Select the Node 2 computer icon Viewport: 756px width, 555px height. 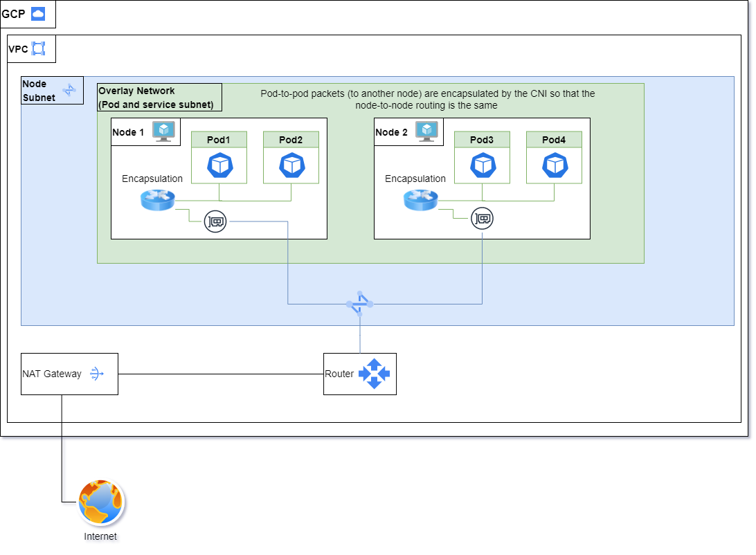point(427,131)
